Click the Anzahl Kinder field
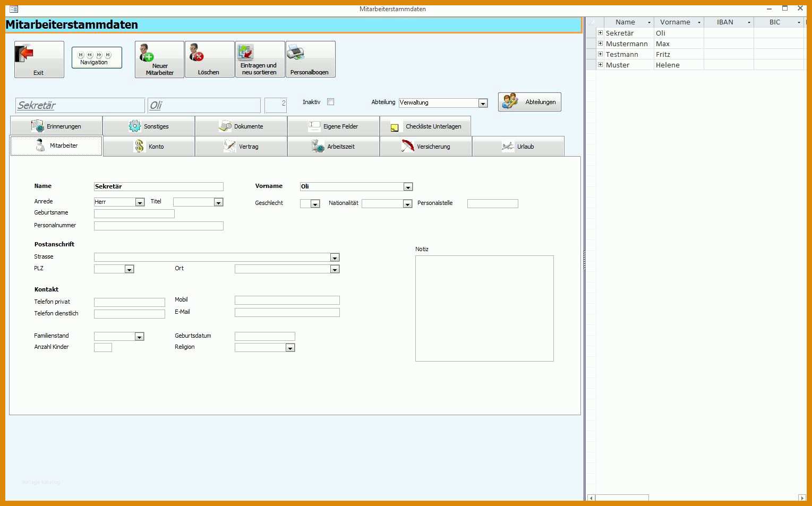Viewport: 812px width, 506px height. click(103, 348)
